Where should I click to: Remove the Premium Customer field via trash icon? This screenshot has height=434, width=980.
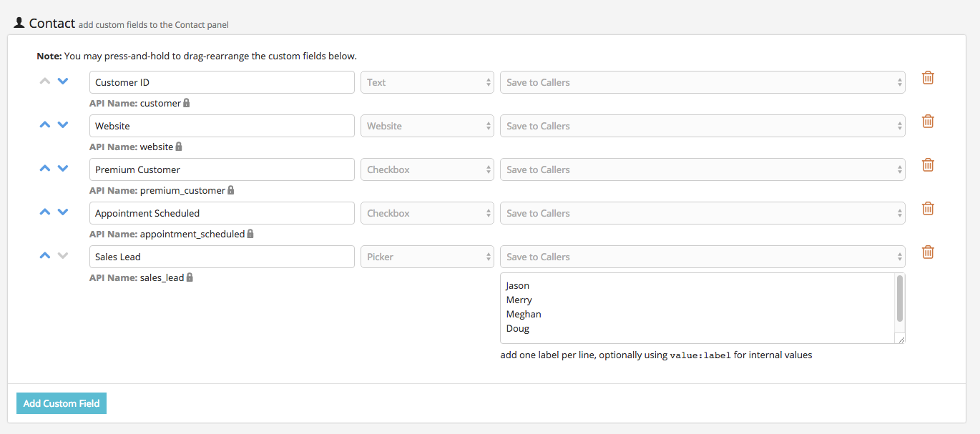[928, 165]
